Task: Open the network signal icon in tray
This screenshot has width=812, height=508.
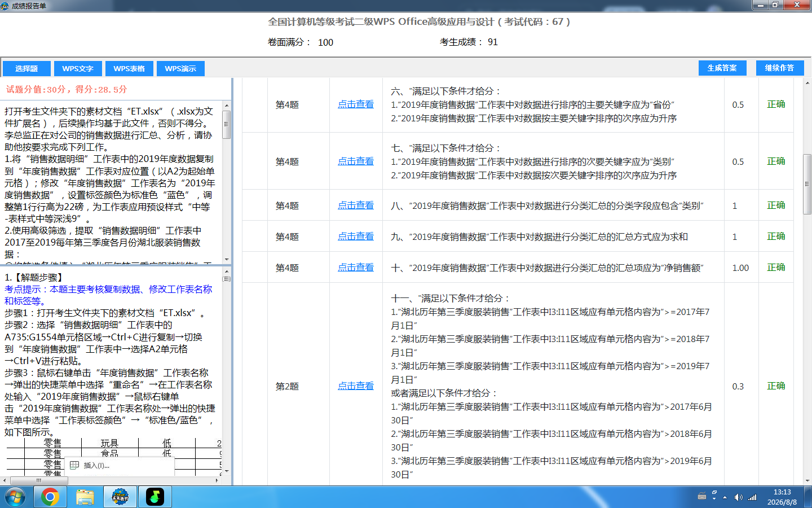Action: [752, 497]
